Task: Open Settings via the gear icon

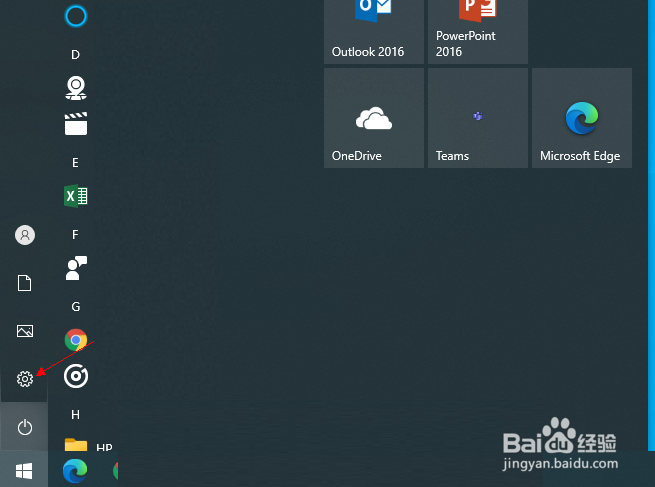Action: click(25, 379)
